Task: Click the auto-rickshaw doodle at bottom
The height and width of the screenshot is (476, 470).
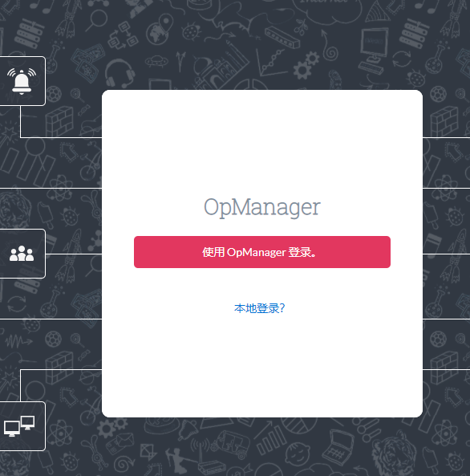Action: point(232,444)
